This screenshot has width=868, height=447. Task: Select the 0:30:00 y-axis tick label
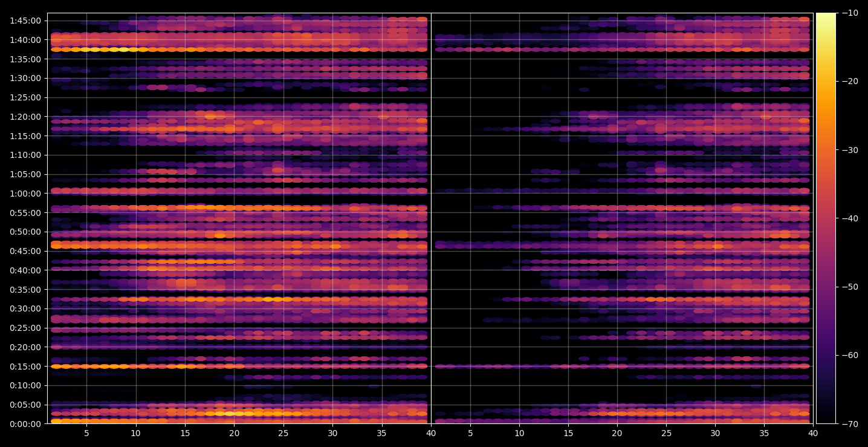[25, 308]
